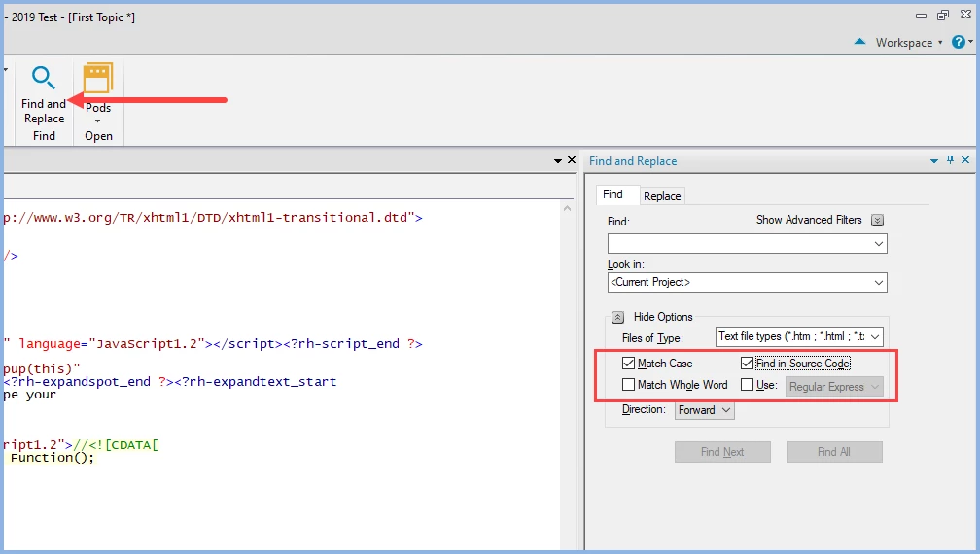Screen dimensions: 980x554
Task: Uncheck the Match Case checkbox
Action: click(x=629, y=363)
